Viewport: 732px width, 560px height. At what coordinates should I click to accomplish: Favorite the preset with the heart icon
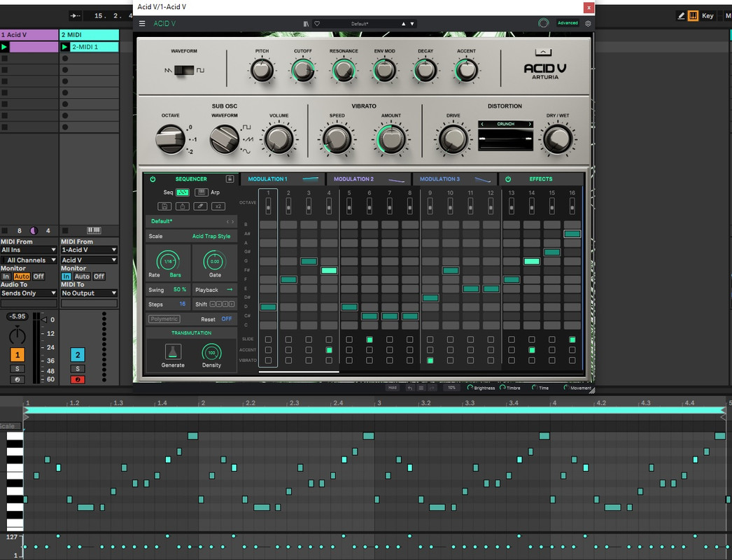317,24
